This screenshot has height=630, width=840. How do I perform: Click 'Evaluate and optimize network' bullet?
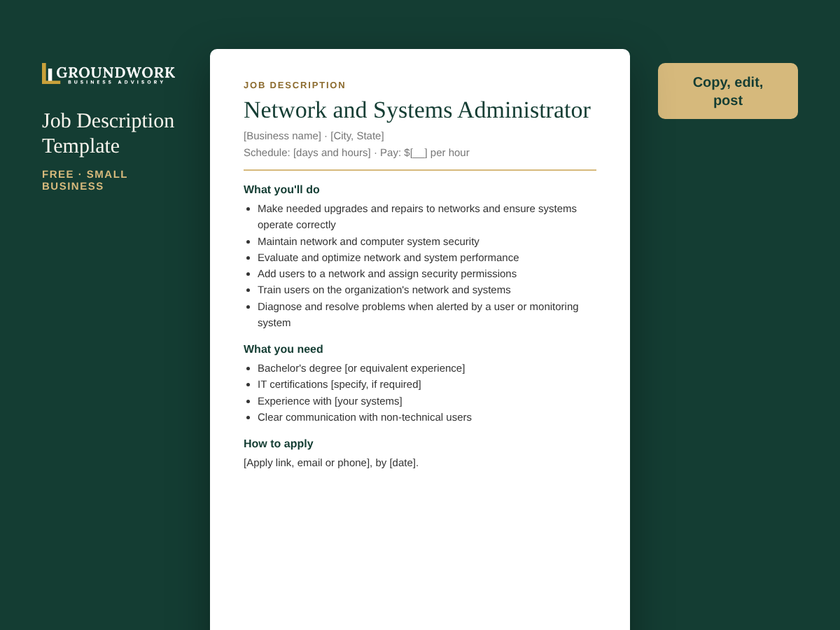coord(388,258)
